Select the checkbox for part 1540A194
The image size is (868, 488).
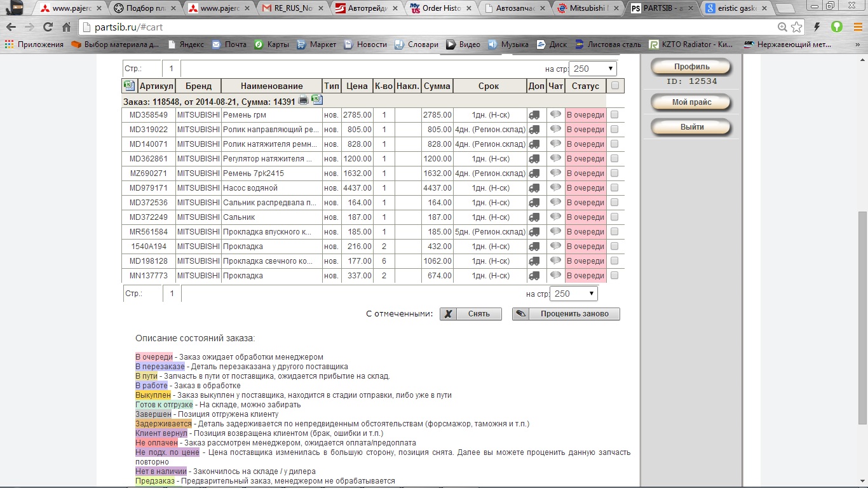click(614, 247)
